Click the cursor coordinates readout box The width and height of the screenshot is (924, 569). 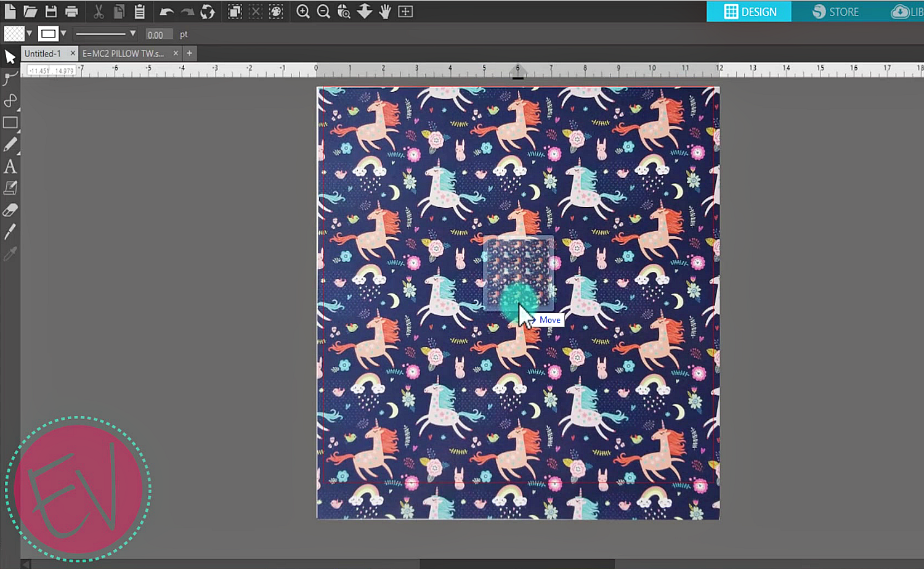(x=51, y=71)
